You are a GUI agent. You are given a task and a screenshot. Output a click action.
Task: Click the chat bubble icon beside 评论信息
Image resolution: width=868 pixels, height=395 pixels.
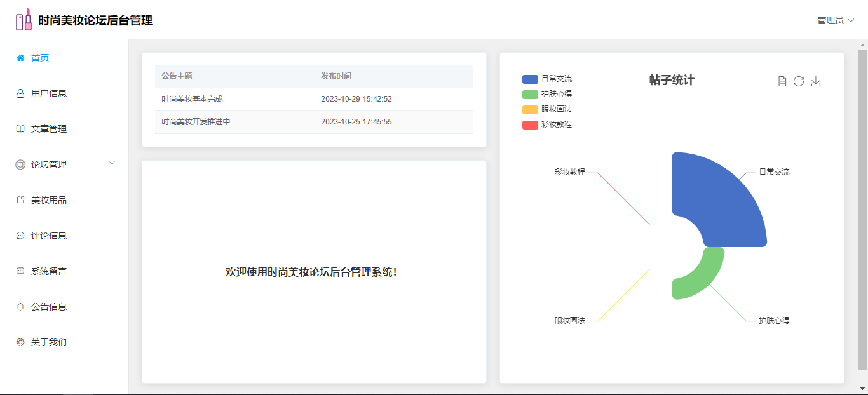coord(20,236)
